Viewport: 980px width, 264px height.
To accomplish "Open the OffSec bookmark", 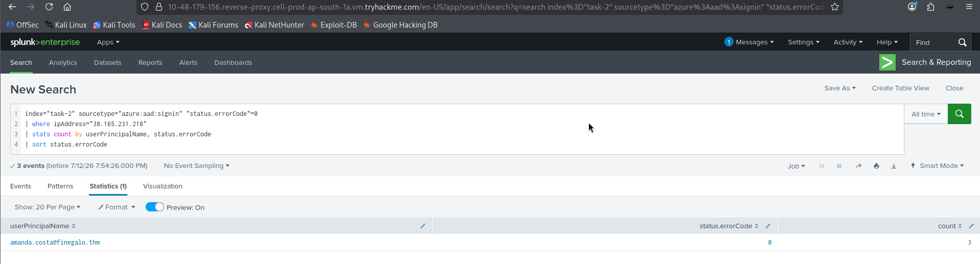I will coord(22,25).
